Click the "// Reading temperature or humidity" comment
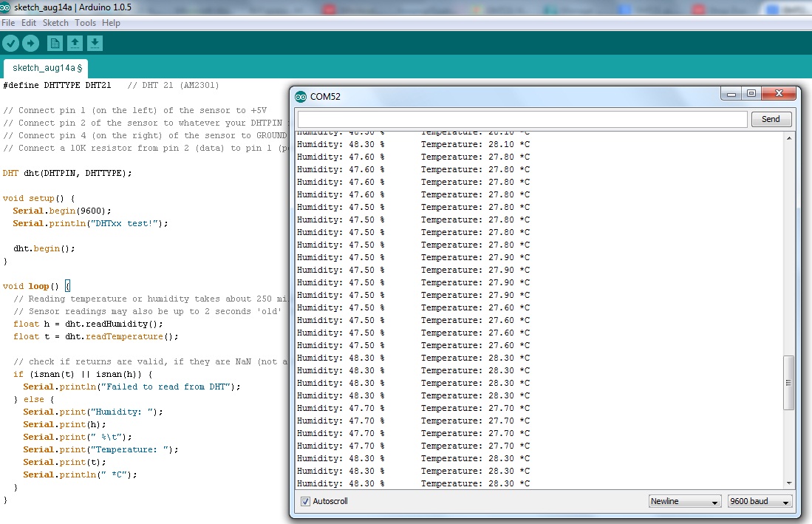The height and width of the screenshot is (524, 812). pos(150,299)
